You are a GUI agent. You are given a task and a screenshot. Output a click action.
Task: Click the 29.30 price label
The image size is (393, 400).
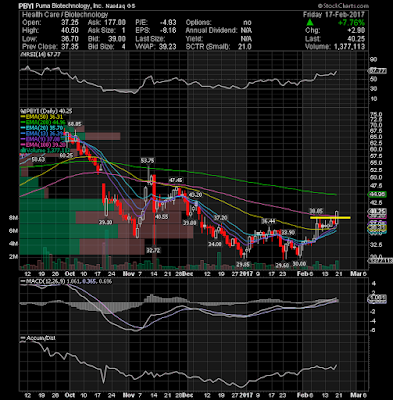point(105,222)
